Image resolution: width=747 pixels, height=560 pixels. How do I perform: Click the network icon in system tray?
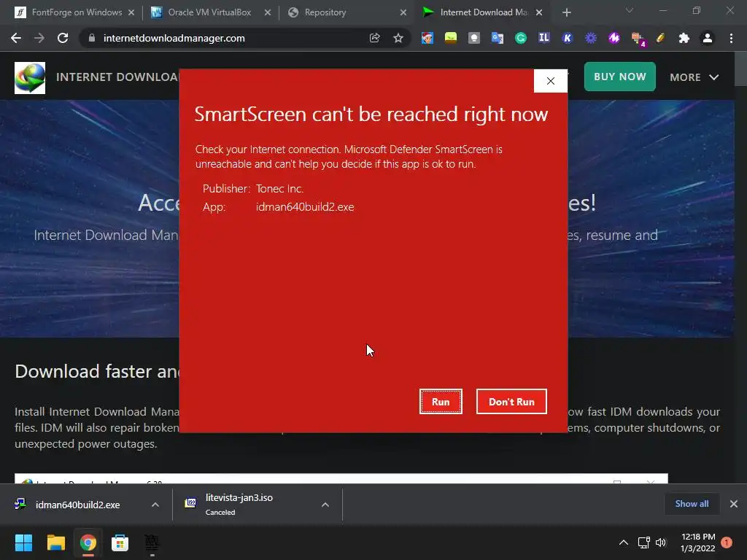pyautogui.click(x=643, y=542)
